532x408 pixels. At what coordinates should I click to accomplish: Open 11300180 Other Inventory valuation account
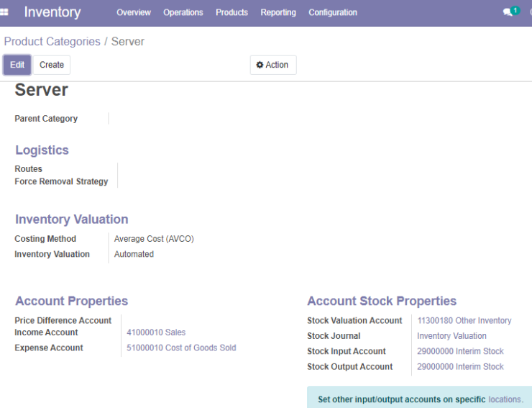(x=464, y=321)
